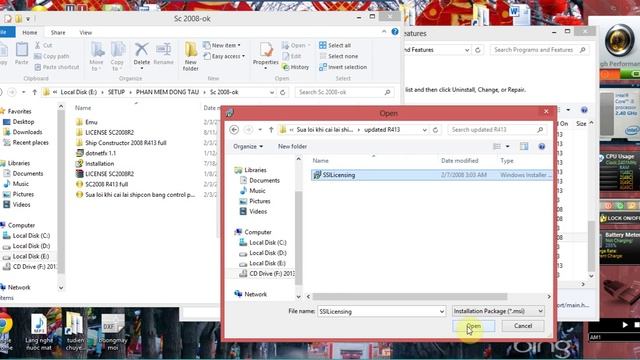This screenshot has width=640, height=360.
Task: Click Up arrow in Open dialog
Action: 271,130
